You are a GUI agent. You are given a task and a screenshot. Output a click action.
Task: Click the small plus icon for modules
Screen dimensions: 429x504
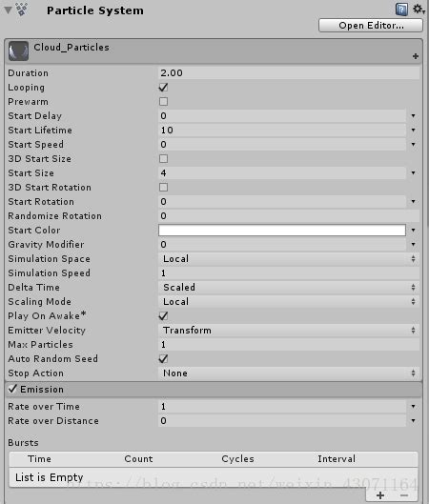415,56
